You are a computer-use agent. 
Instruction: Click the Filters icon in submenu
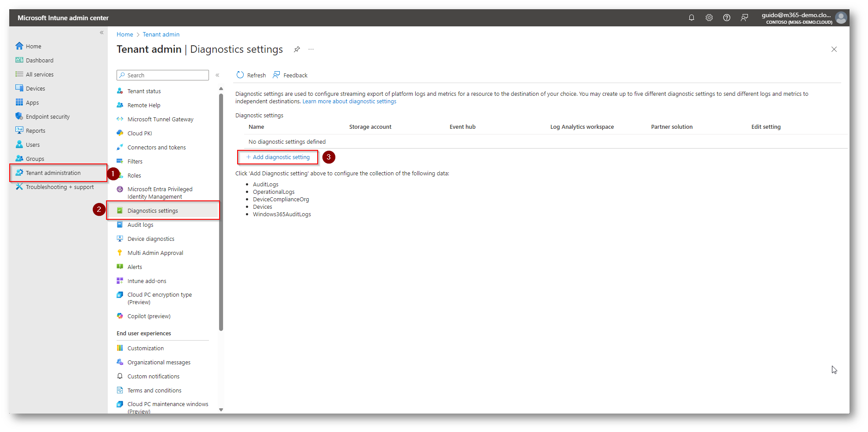[x=120, y=161]
